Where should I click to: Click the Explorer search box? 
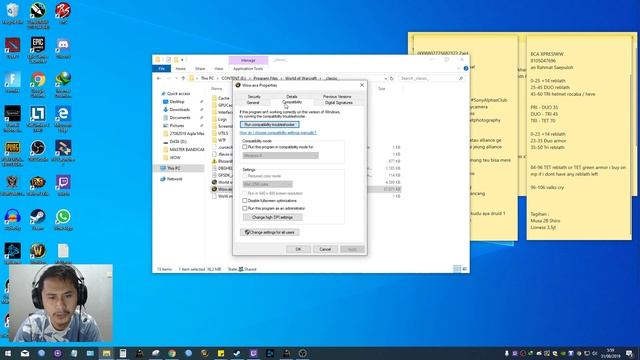tap(431, 78)
